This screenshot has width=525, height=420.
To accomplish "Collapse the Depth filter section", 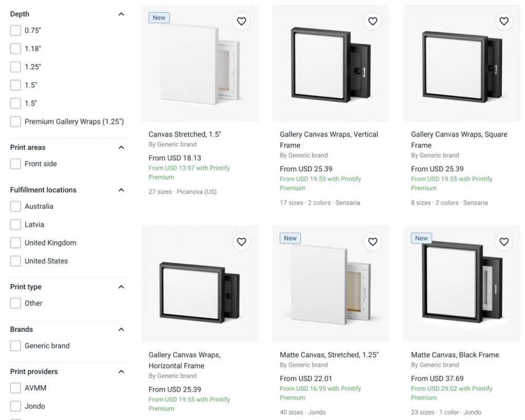I will click(x=121, y=14).
